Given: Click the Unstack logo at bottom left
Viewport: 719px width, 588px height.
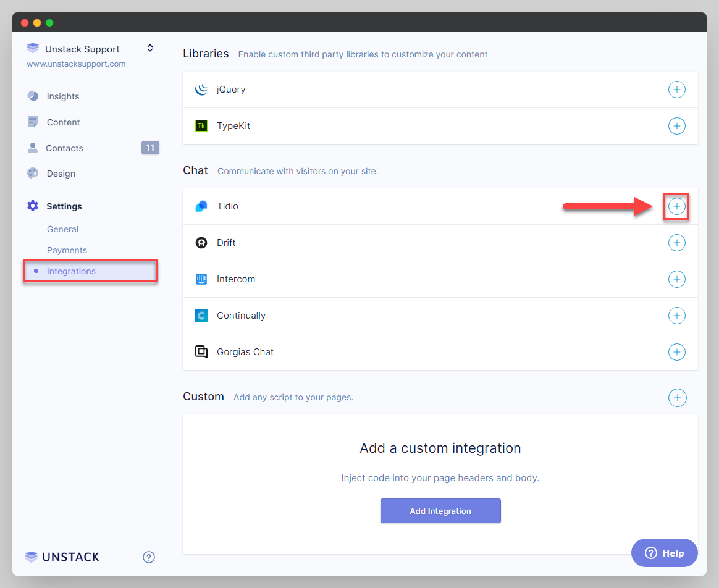Looking at the screenshot, I should [61, 556].
